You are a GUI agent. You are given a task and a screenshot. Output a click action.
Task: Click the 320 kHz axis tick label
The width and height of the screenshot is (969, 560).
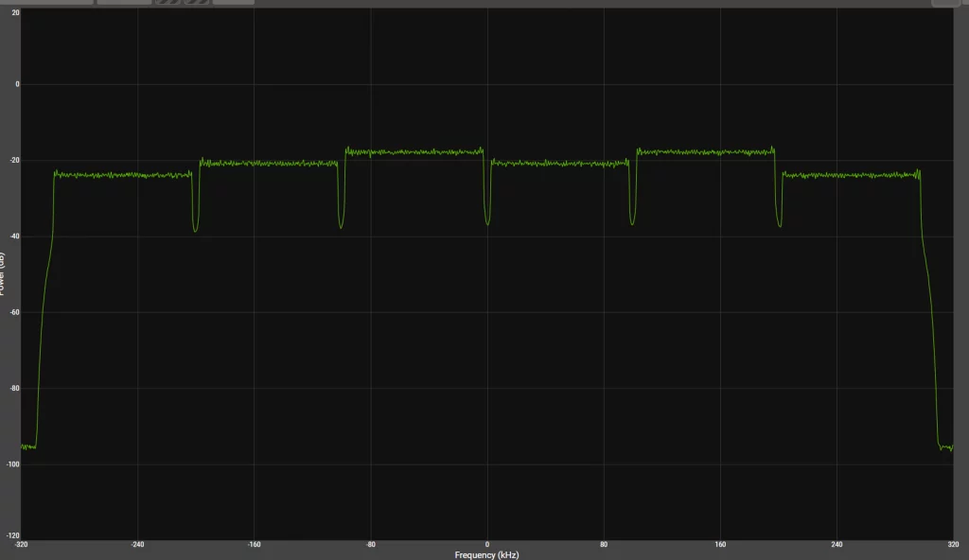[954, 545]
